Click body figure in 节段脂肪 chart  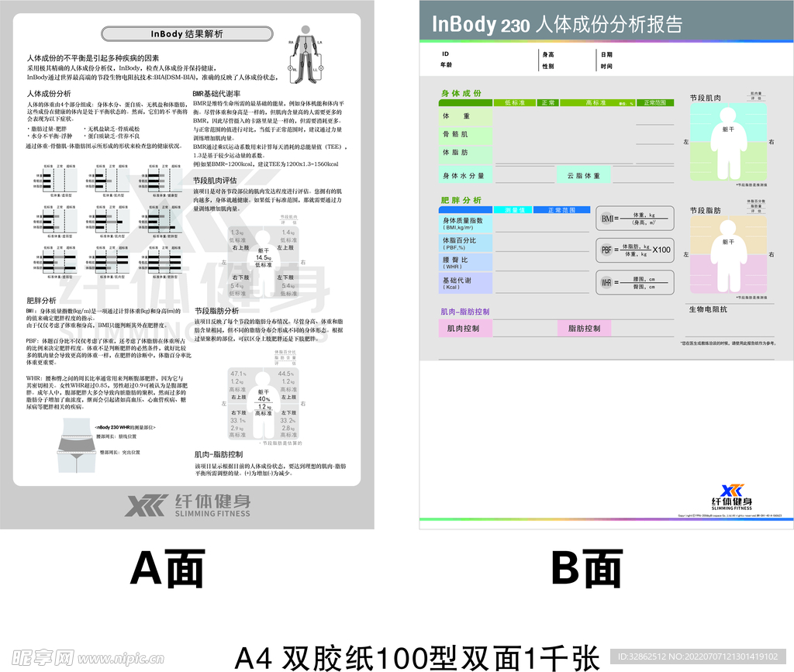[x=728, y=256]
